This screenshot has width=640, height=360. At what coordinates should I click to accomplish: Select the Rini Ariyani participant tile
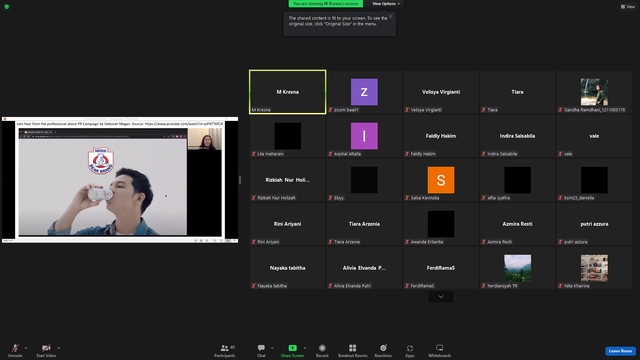288,224
